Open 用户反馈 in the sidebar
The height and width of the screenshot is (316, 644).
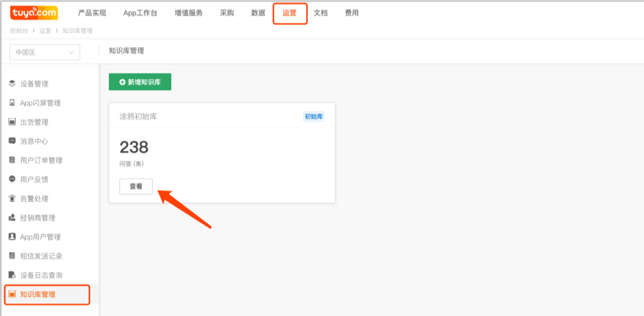coord(35,179)
